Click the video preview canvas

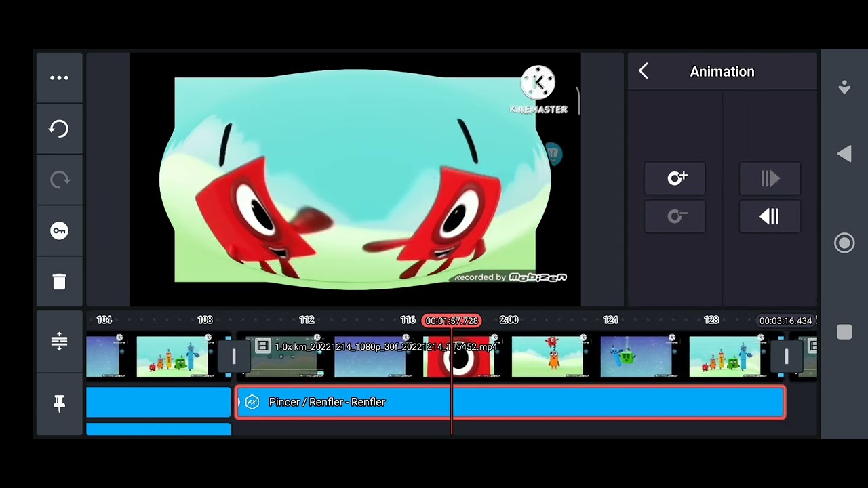click(355, 180)
